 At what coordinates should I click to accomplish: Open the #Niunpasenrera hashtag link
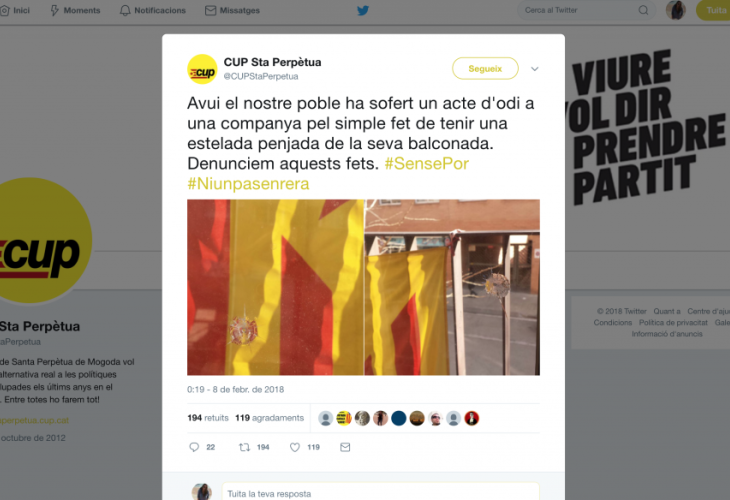[248, 184]
